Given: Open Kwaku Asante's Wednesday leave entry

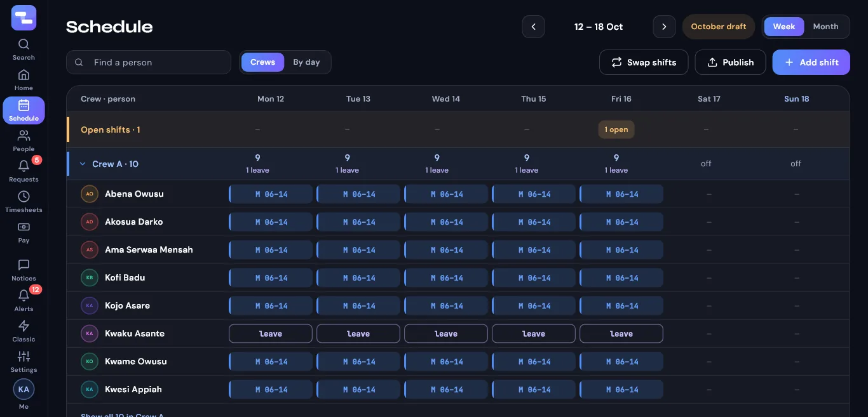Looking at the screenshot, I should [446, 334].
